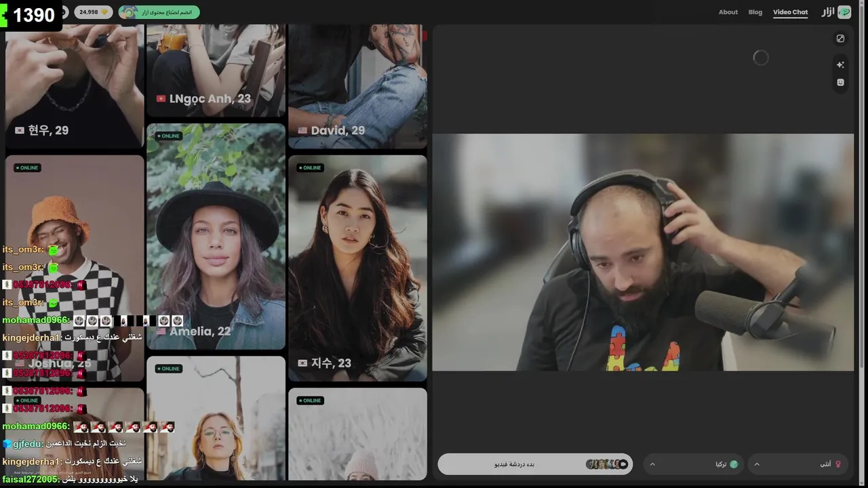Click the US flag next to Amelia
868x488 pixels.
coord(161,332)
